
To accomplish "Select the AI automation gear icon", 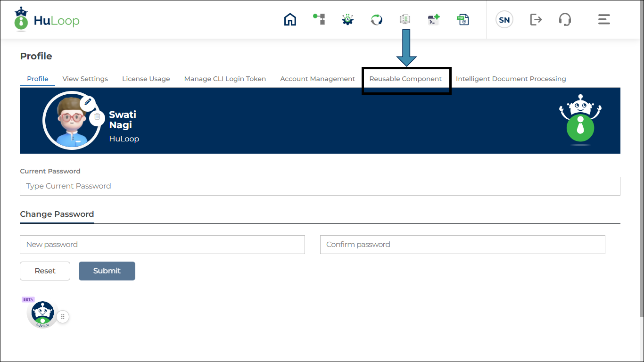I will [347, 19].
